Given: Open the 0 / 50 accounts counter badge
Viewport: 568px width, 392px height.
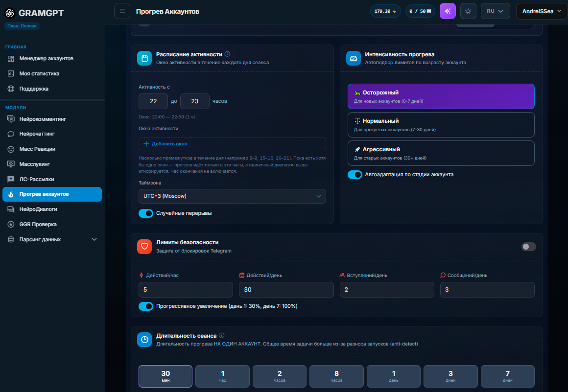Looking at the screenshot, I should 420,11.
